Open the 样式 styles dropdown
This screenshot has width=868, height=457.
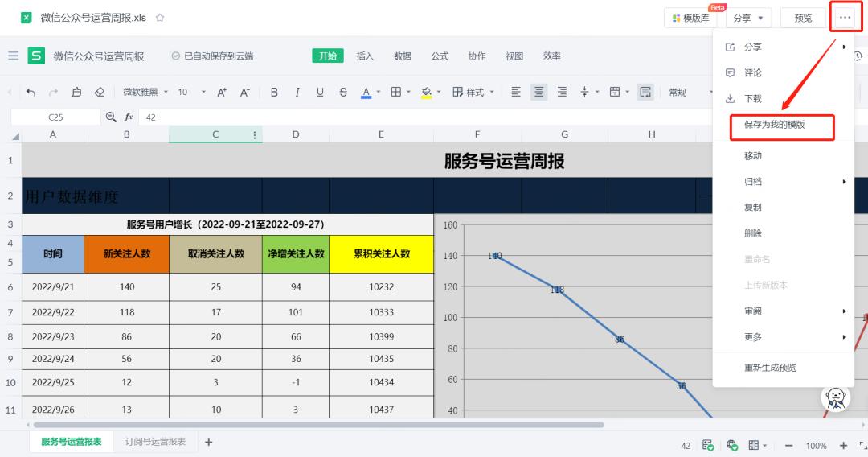(473, 92)
